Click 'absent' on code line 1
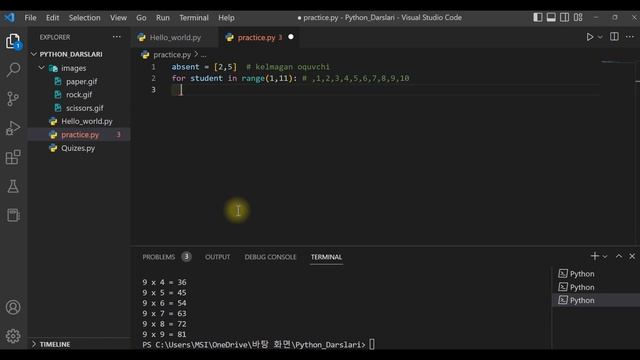This screenshot has height=360, width=640. [x=185, y=67]
